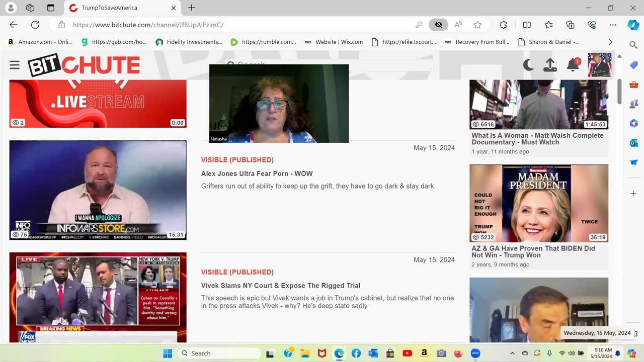Screen dimensions: 644x362
Task: Open What Is A Woman video title
Action: pyautogui.click(x=537, y=139)
